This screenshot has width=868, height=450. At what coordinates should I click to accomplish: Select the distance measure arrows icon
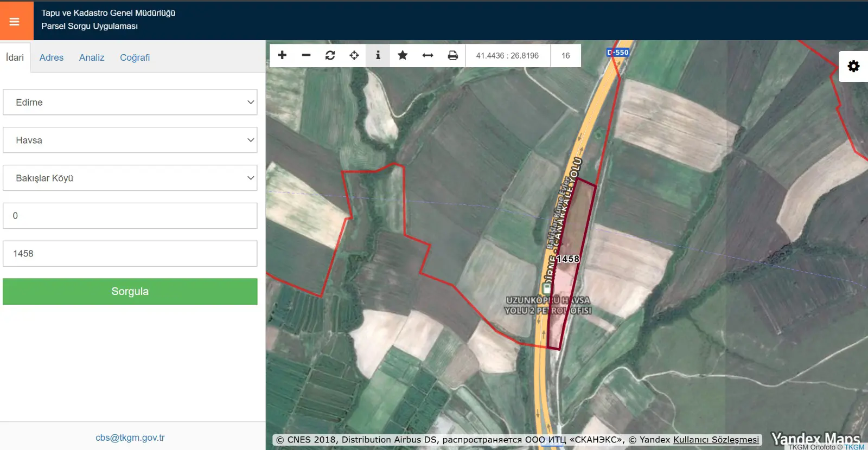[x=427, y=55]
